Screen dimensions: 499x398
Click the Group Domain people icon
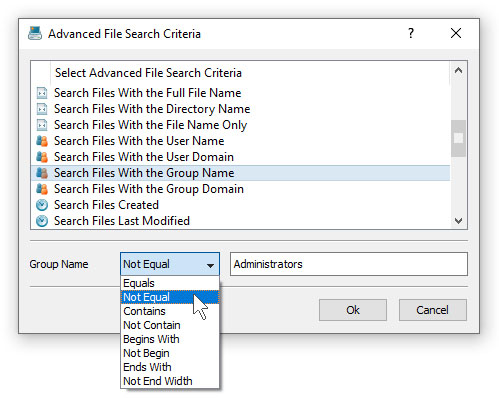point(42,189)
